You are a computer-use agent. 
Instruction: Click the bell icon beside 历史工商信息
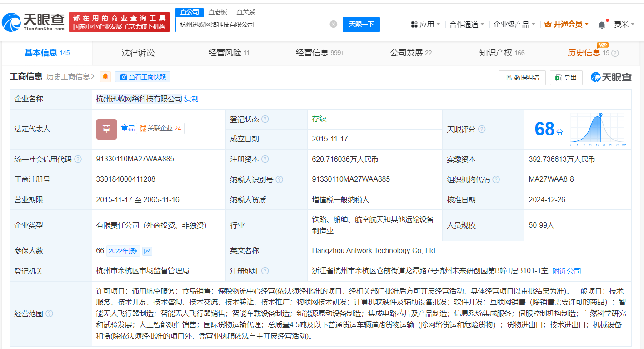click(105, 76)
